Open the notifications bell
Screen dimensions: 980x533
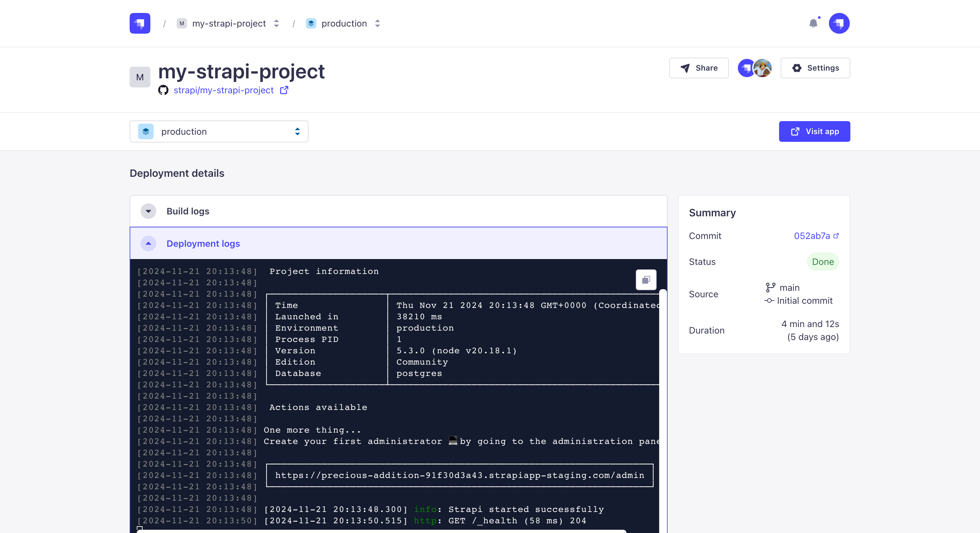tap(813, 24)
